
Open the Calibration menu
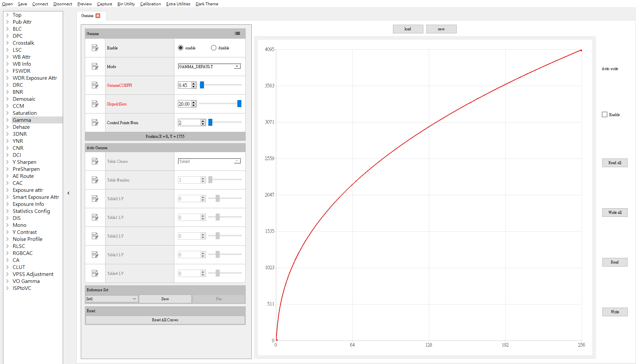151,4
